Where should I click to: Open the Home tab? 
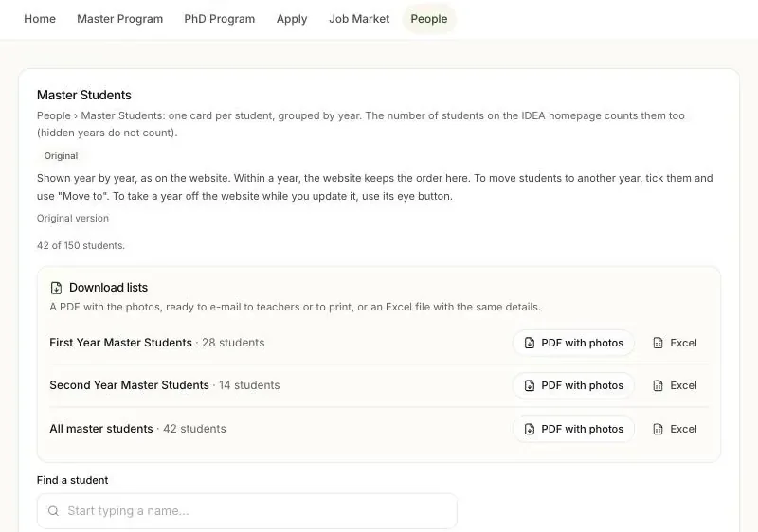[x=40, y=19]
